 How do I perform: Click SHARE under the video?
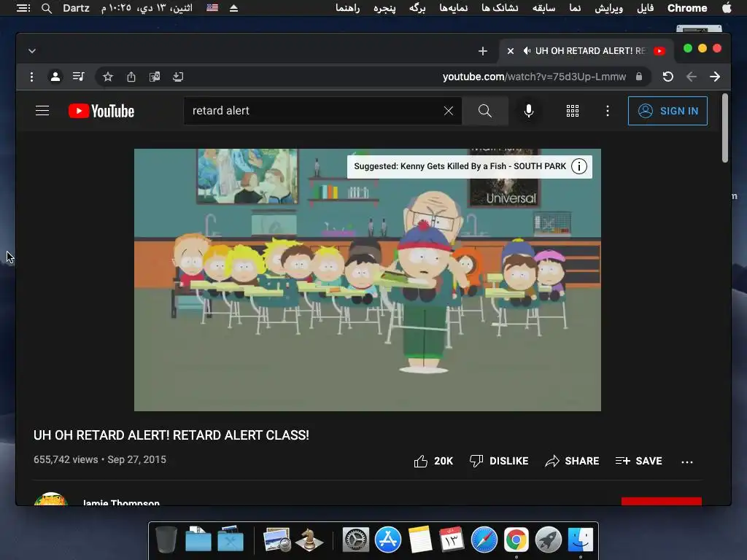click(572, 461)
